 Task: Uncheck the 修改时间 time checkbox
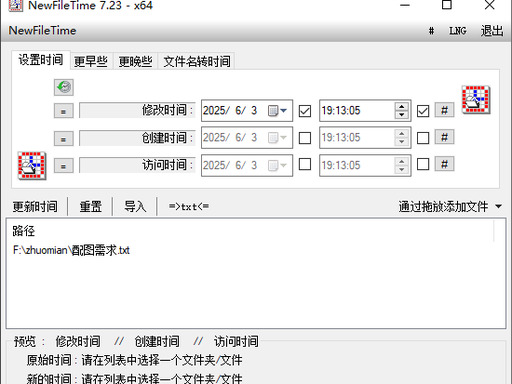[x=423, y=111]
